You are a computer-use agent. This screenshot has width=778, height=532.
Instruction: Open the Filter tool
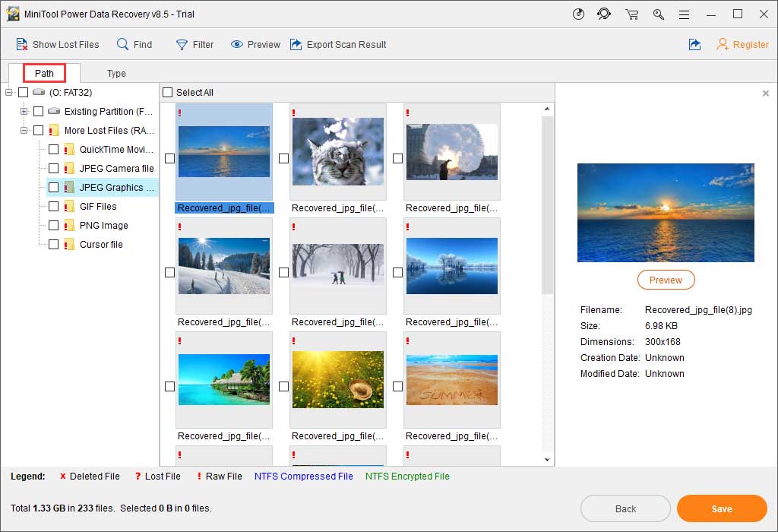click(x=194, y=45)
